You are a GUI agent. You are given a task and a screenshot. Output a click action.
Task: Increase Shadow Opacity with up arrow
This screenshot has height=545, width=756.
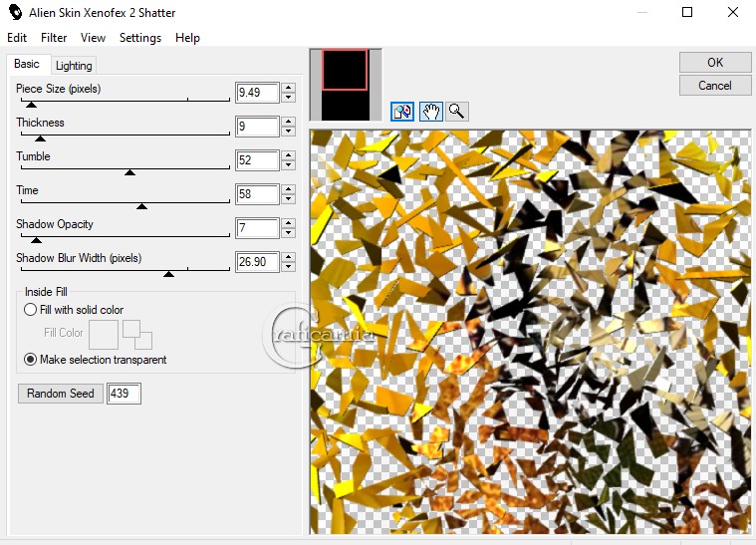click(288, 223)
